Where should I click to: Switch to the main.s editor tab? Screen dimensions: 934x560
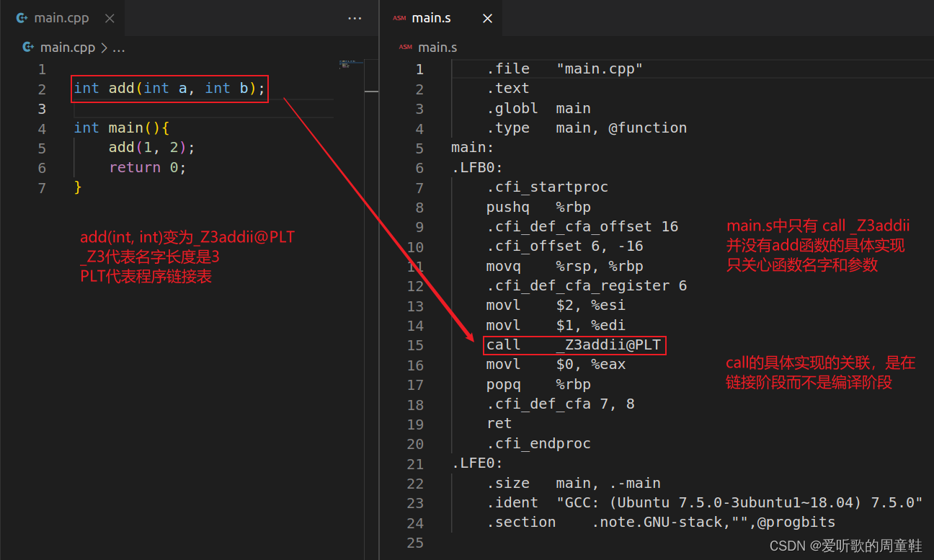[x=431, y=18]
